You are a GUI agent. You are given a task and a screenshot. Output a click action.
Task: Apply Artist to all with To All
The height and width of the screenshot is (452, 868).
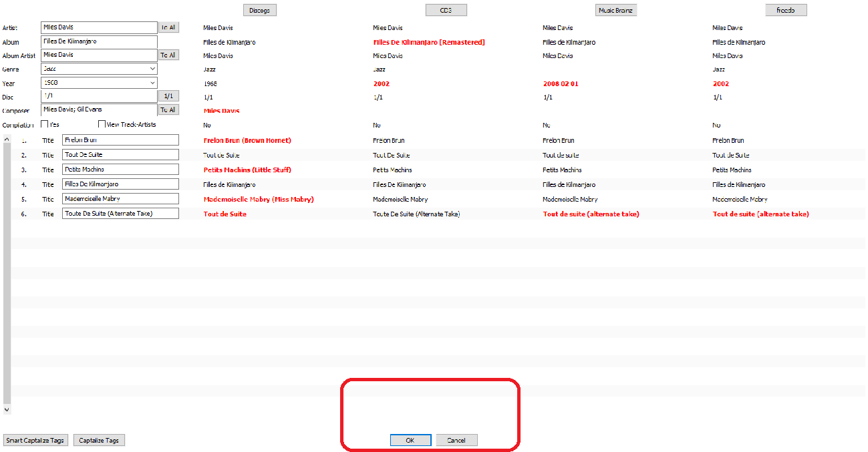point(168,27)
